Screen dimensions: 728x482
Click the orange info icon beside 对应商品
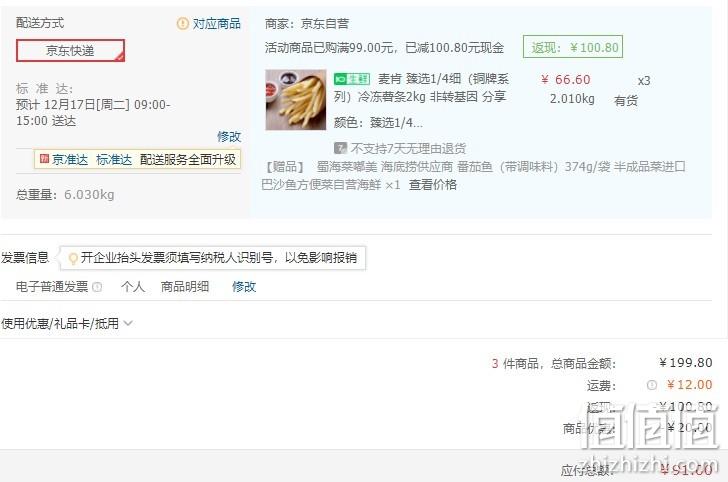[182, 23]
